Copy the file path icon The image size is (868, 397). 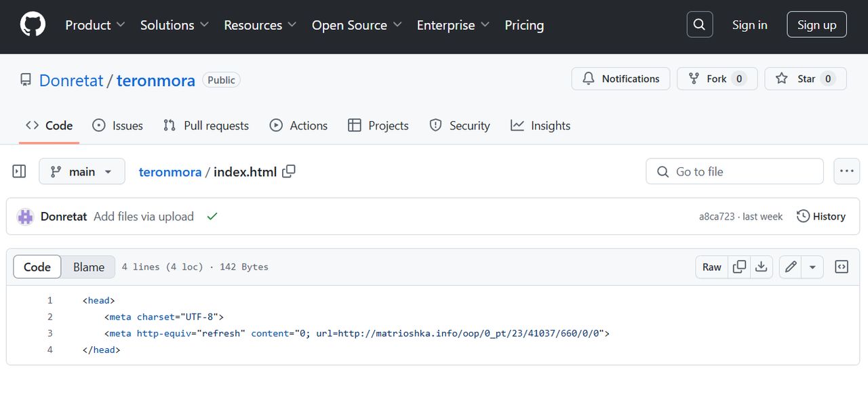[x=289, y=171]
